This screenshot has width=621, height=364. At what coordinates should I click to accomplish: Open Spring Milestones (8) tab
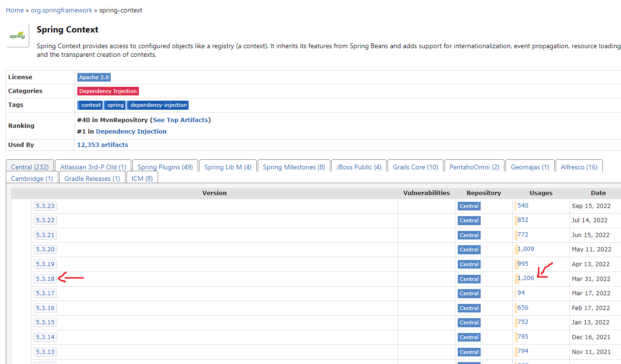point(294,167)
